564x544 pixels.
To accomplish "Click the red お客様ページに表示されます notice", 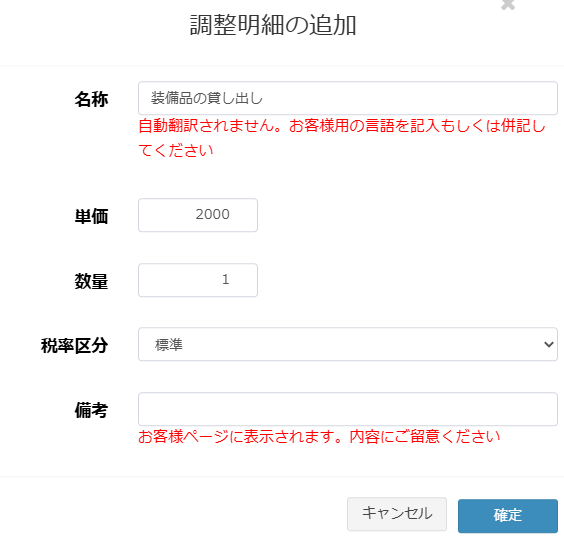I will pyautogui.click(x=319, y=437).
